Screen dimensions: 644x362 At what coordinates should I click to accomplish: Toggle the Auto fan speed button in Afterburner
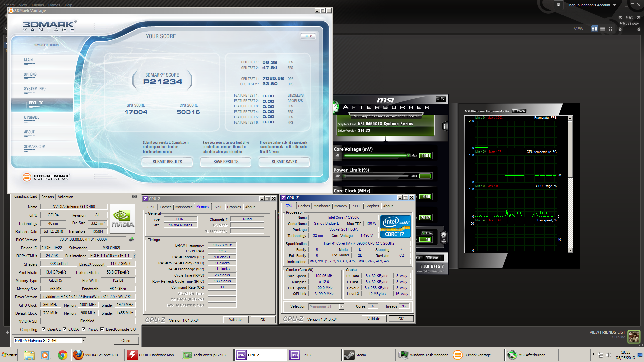coord(427,233)
